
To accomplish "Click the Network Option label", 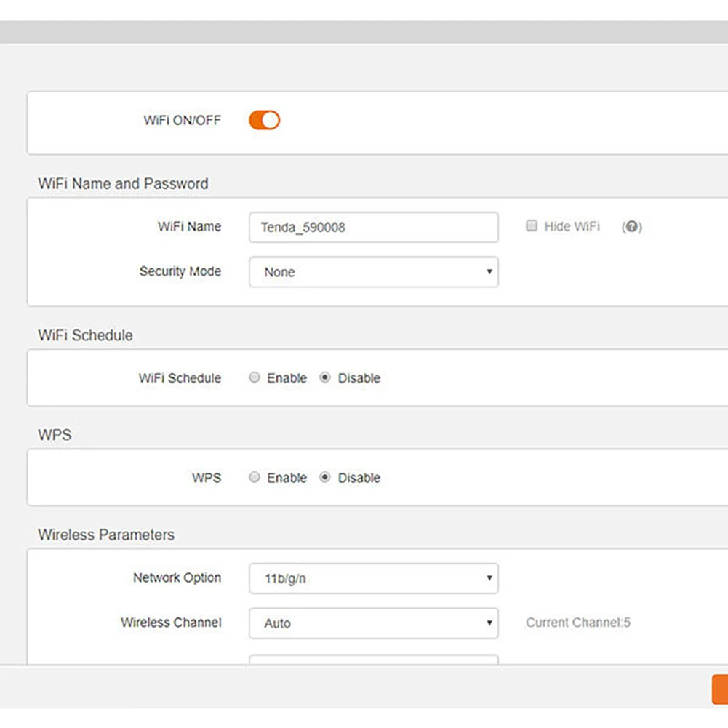I will tap(177, 577).
